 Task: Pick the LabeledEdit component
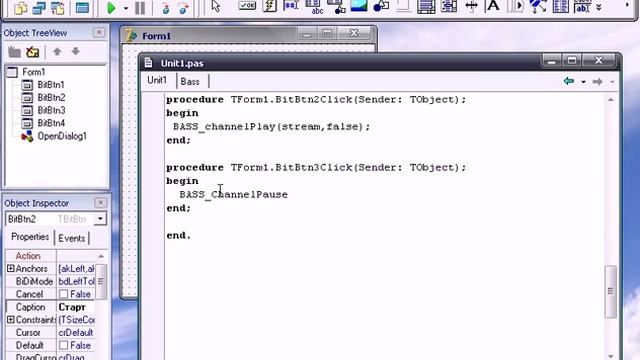pyautogui.click(x=582, y=6)
